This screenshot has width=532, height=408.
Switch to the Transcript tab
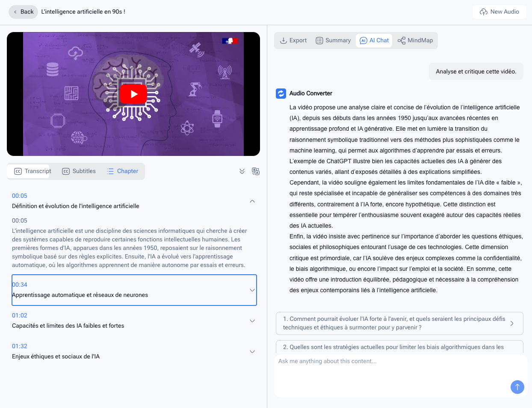point(33,171)
